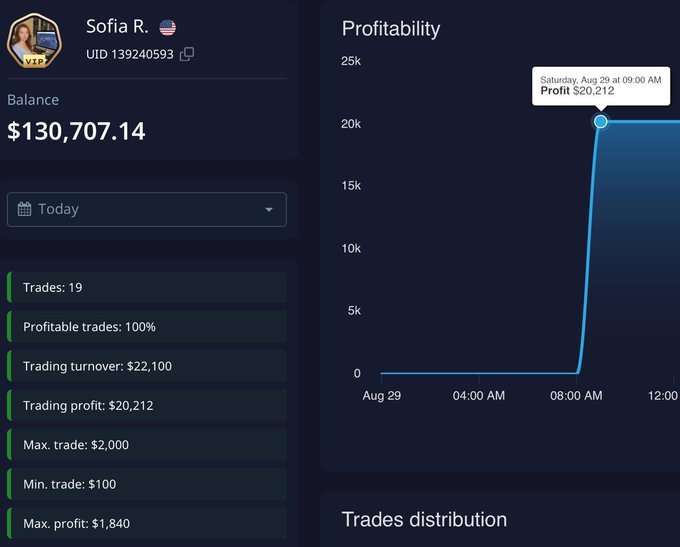The image size is (680, 547).
Task: Click the 10k y-axis label
Action: [351, 249]
